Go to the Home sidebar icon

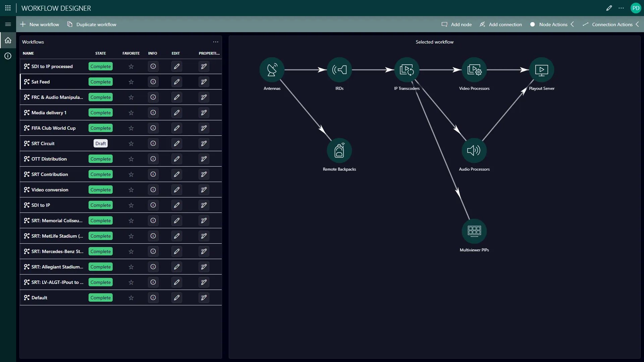[8, 41]
